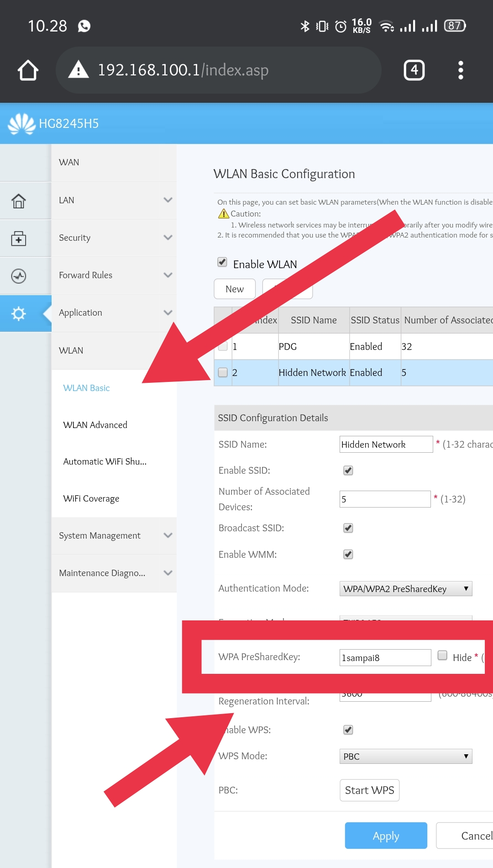The height and width of the screenshot is (868, 493).
Task: Click the Forward Rules menu label
Action: pyautogui.click(x=86, y=275)
